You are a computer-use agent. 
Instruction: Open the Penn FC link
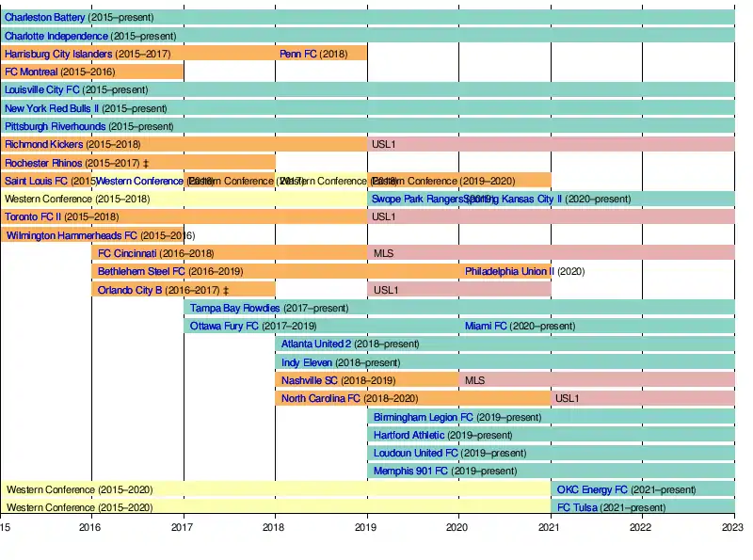(x=297, y=54)
